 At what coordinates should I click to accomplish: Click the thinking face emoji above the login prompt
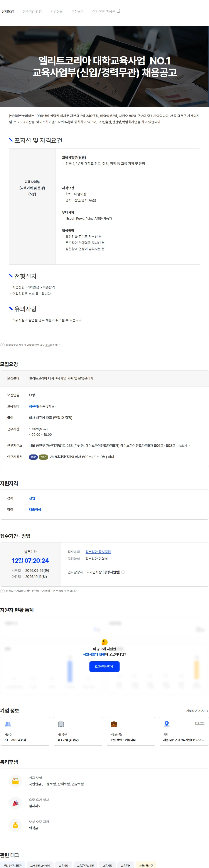104,642
